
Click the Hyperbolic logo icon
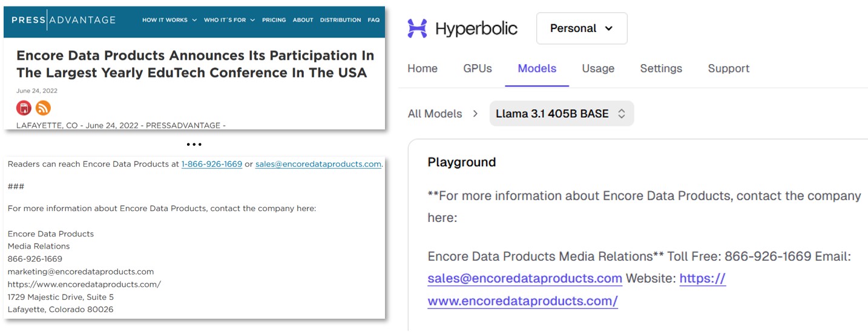tap(417, 28)
